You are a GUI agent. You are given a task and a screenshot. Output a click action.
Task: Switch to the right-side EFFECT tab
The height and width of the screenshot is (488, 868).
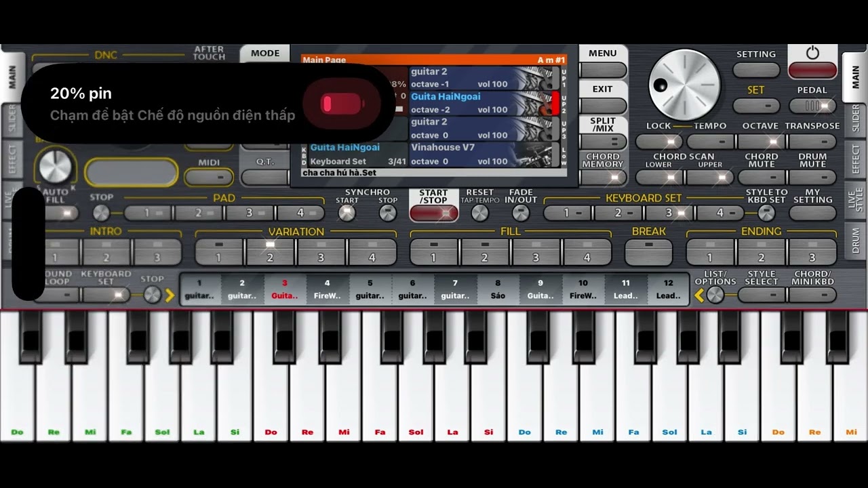tap(854, 160)
